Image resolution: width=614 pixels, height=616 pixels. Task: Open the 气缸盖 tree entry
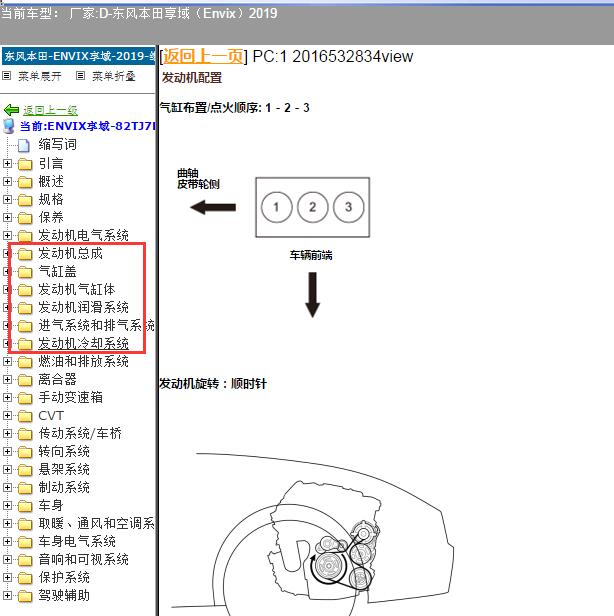pyautogui.click(x=57, y=271)
